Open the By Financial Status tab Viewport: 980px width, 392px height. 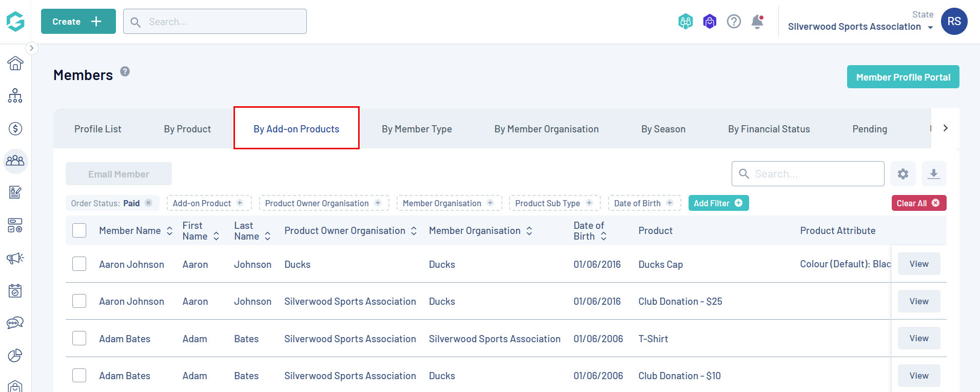(x=769, y=129)
